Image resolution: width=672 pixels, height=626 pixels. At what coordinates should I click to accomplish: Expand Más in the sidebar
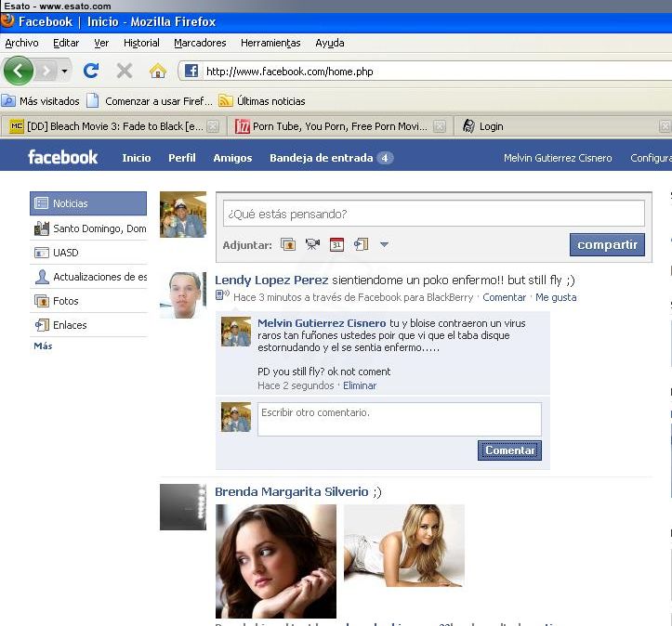pyautogui.click(x=43, y=346)
